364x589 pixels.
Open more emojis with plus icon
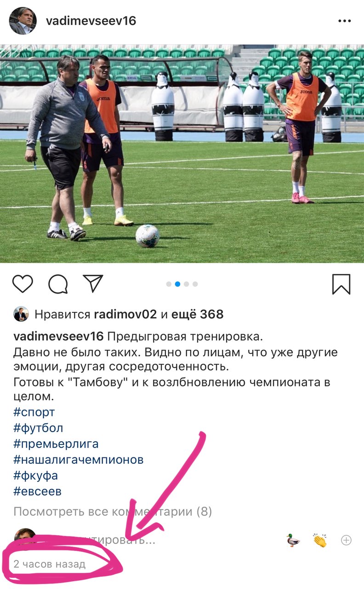coord(346,540)
